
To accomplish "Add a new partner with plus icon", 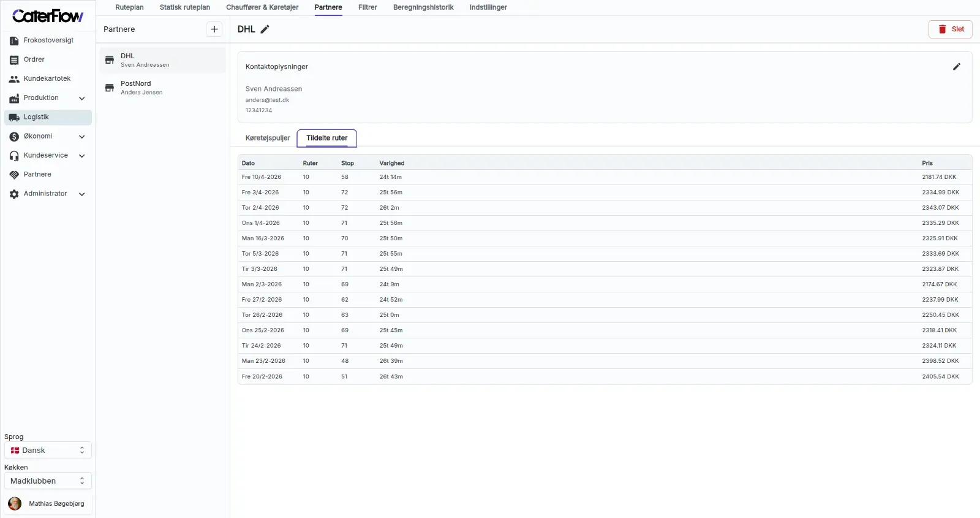I will click(214, 29).
